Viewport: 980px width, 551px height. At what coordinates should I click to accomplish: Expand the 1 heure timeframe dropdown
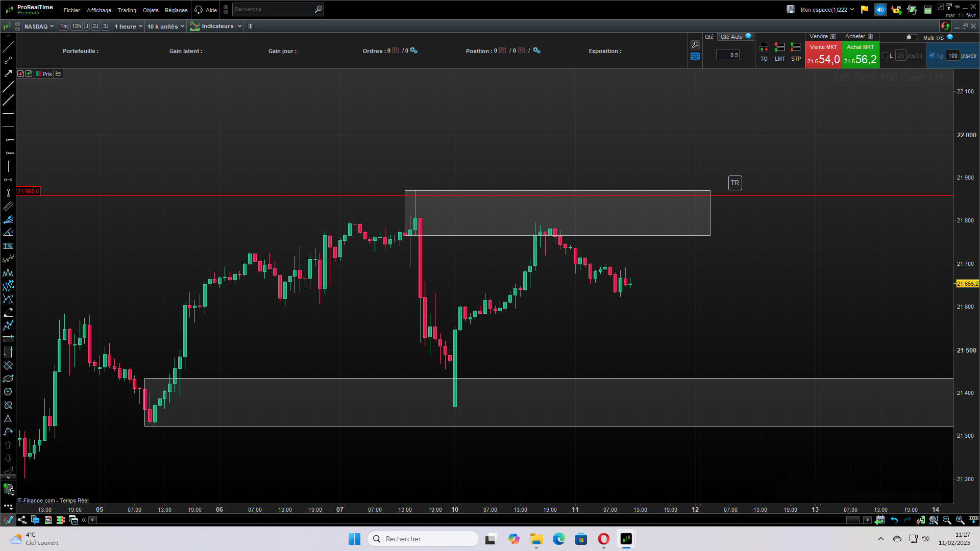[128, 26]
